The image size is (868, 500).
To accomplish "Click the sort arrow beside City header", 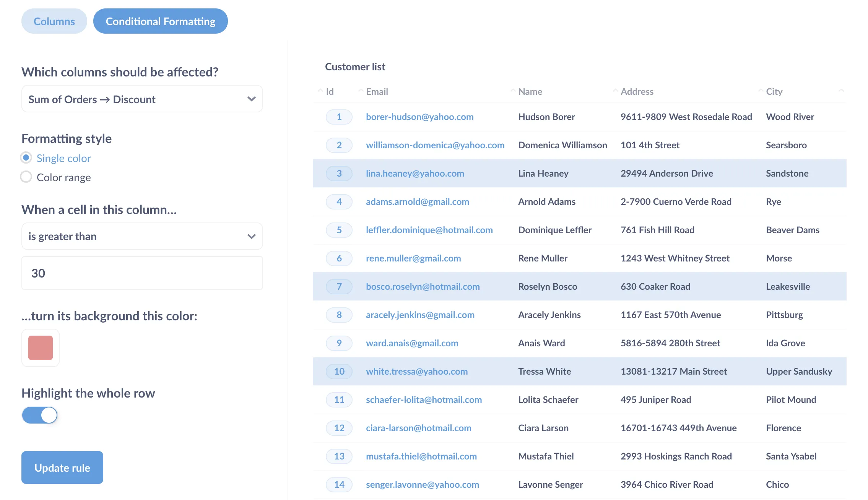I will (x=761, y=91).
